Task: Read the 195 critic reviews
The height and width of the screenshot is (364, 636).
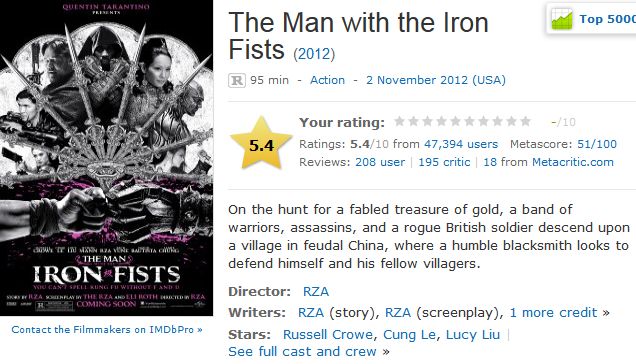Action: click(444, 162)
